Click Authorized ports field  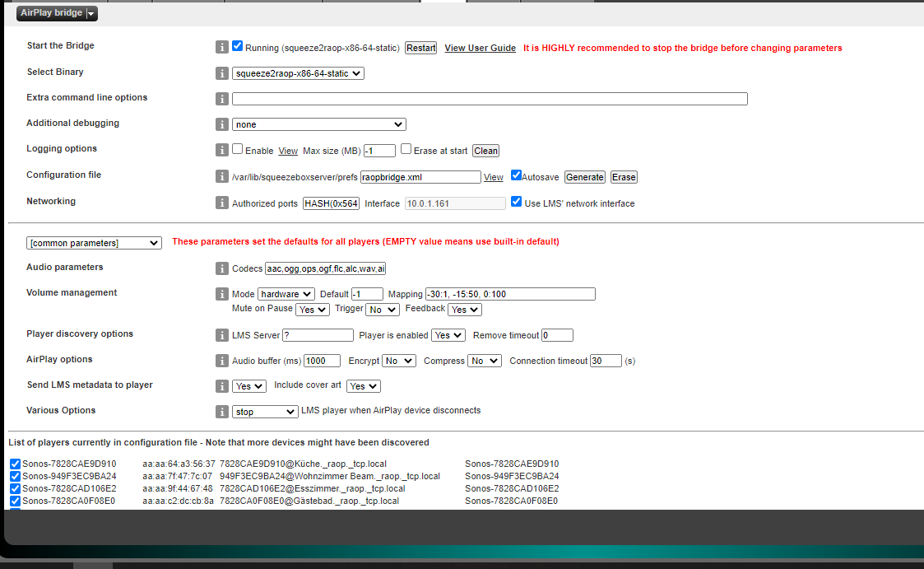332,203
